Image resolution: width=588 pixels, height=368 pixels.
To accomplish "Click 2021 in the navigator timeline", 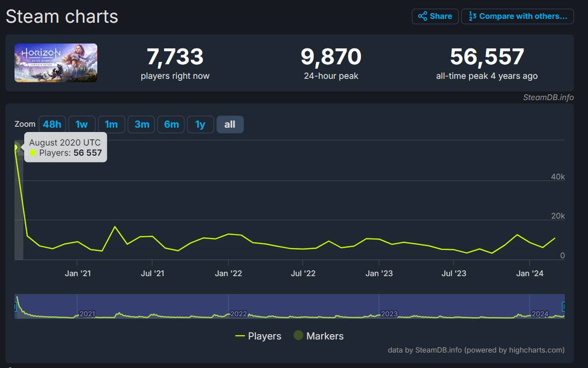I will (87, 314).
